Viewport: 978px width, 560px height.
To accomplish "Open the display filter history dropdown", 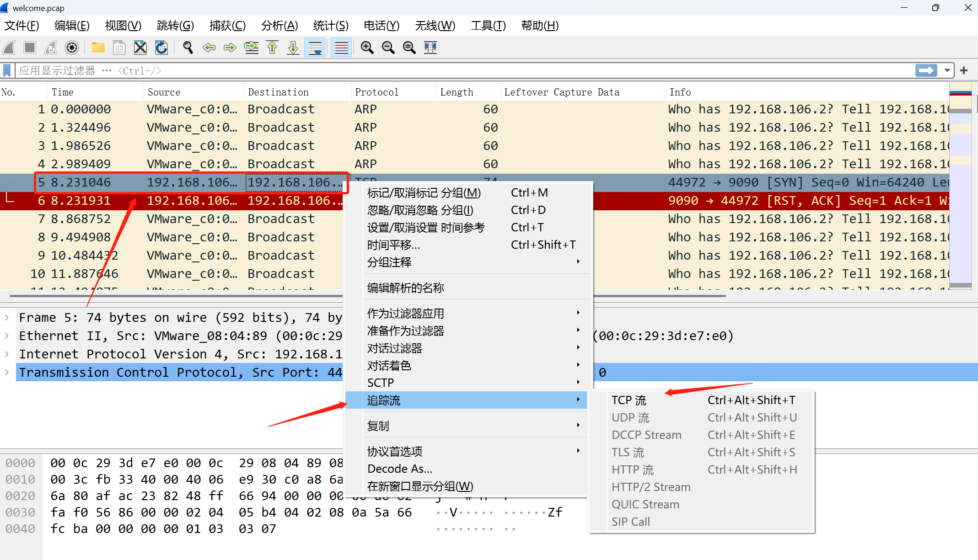I will point(947,71).
